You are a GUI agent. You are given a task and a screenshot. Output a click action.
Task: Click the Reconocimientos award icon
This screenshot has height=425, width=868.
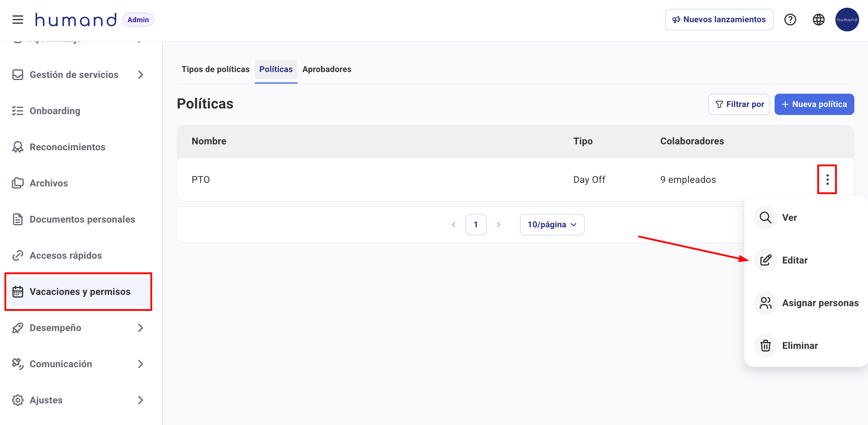pos(18,147)
